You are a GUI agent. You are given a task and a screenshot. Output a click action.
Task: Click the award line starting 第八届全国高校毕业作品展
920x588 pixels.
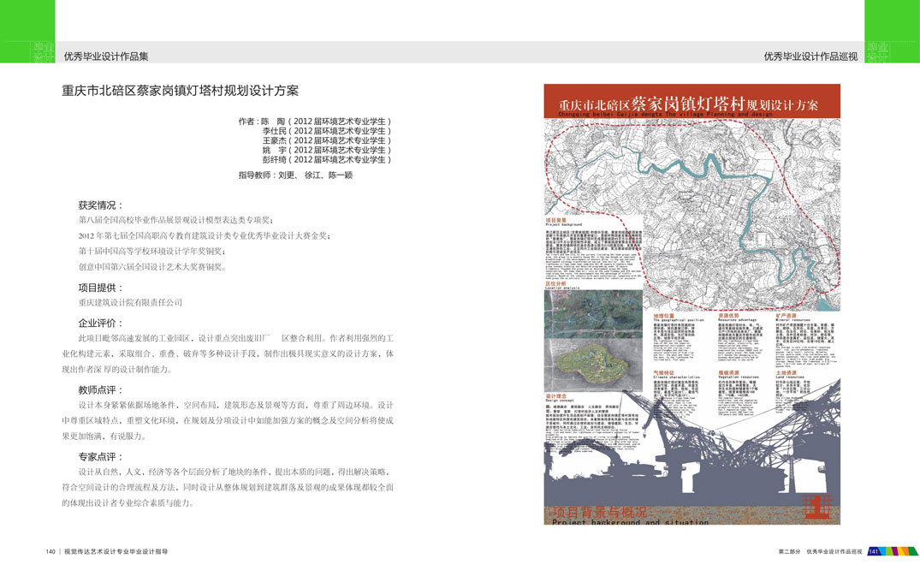[176, 220]
